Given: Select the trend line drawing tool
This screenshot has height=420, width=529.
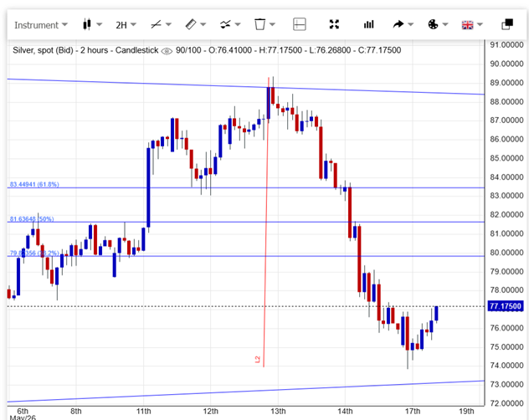Looking at the screenshot, I should point(157,24).
